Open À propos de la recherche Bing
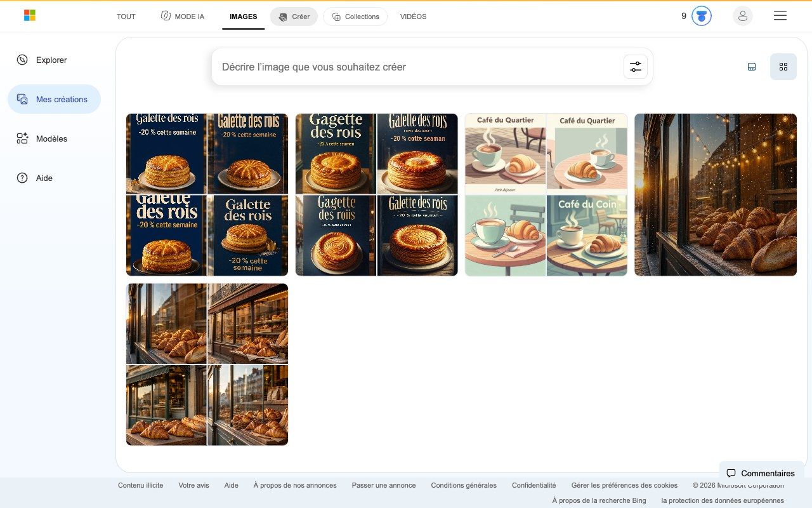 599,500
